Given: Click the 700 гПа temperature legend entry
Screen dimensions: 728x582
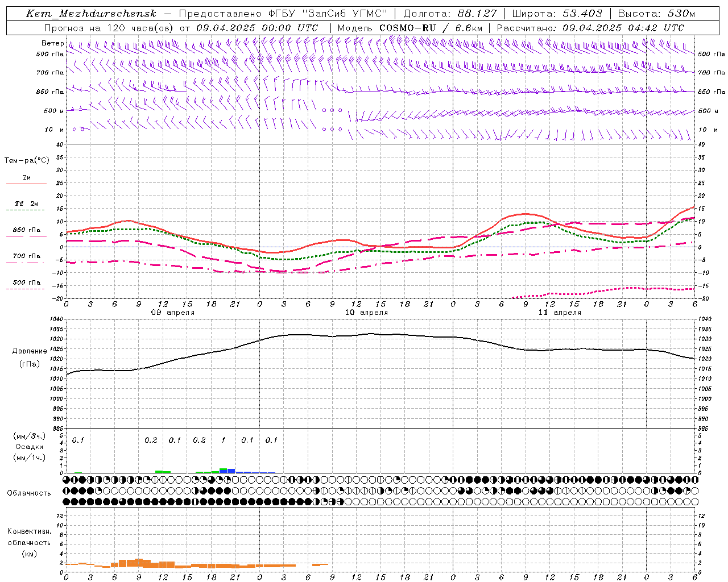Looking at the screenshot, I should pos(27,256).
